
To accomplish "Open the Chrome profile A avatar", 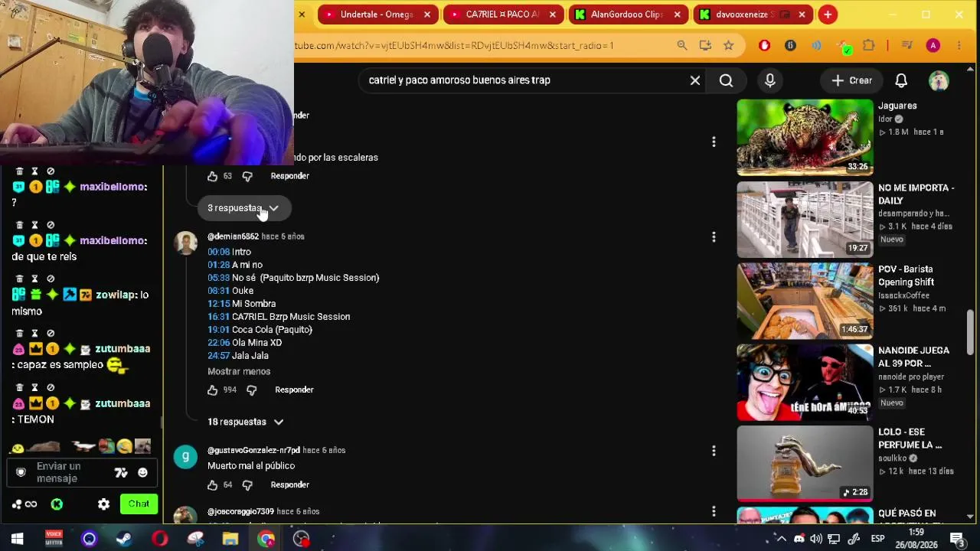I will pos(933,46).
